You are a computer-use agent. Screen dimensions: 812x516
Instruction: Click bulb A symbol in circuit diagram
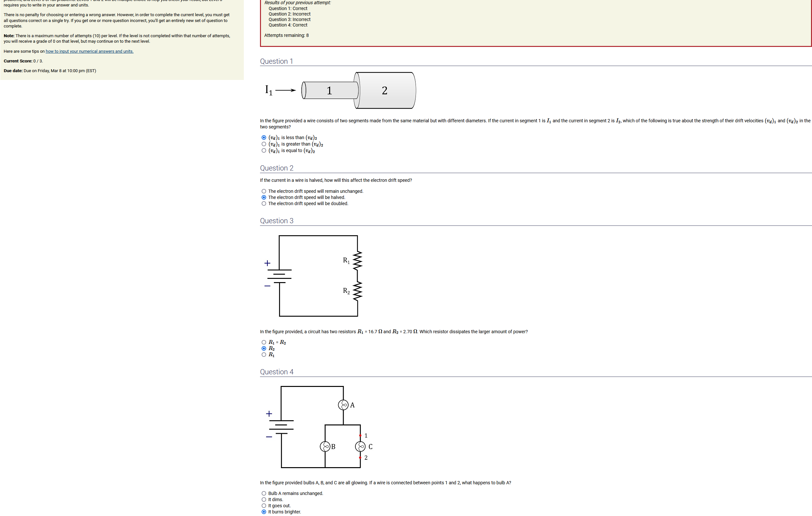(343, 405)
